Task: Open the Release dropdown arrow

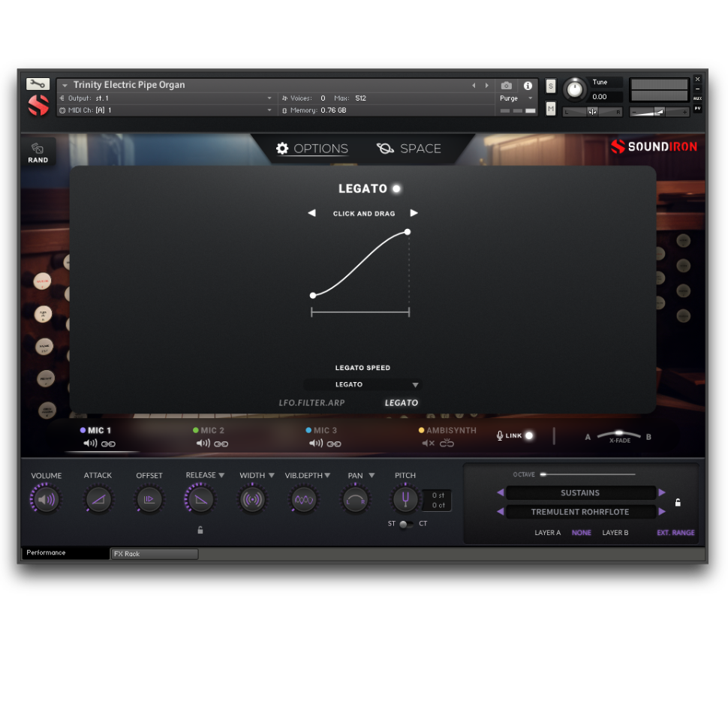Action: click(x=221, y=475)
